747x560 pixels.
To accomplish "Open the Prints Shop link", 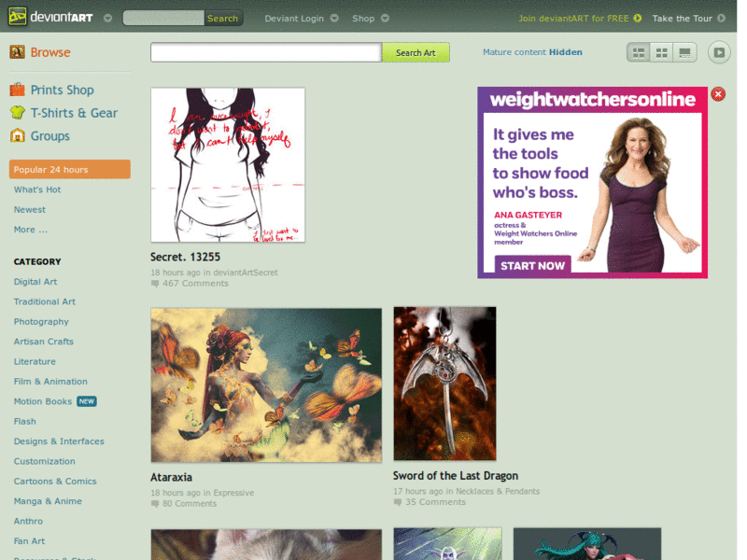I will [x=63, y=90].
